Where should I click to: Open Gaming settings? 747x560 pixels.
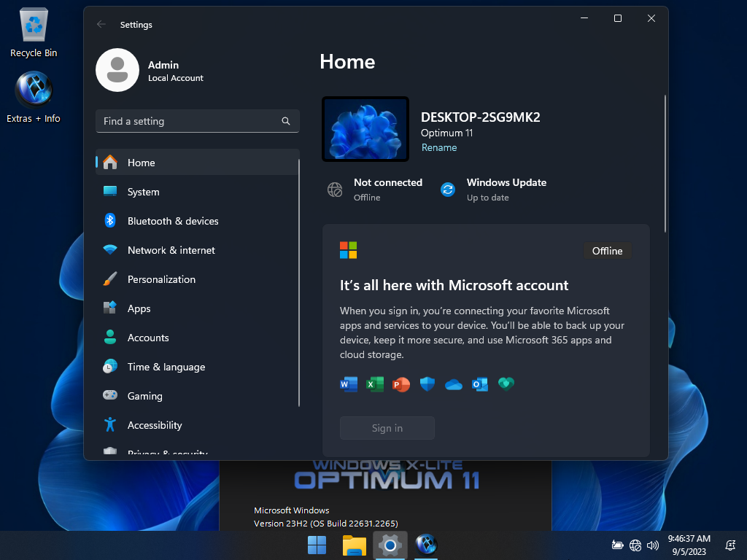coord(144,396)
